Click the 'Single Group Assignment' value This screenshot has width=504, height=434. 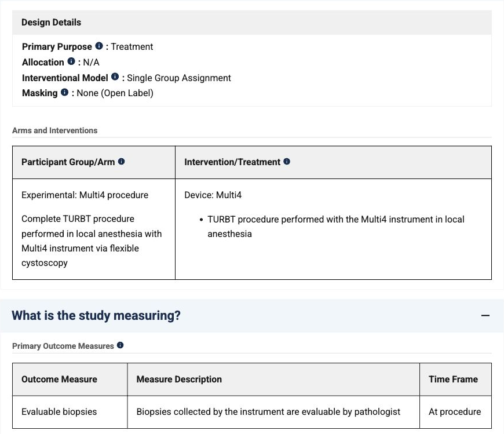pyautogui.click(x=178, y=78)
